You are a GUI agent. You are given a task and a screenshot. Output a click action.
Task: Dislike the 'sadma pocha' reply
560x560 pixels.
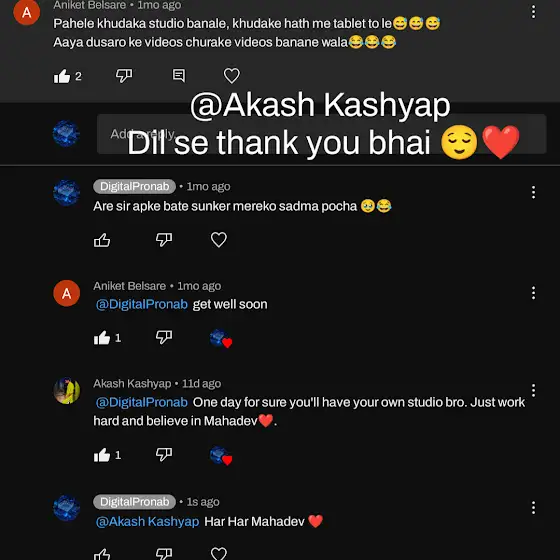(164, 240)
